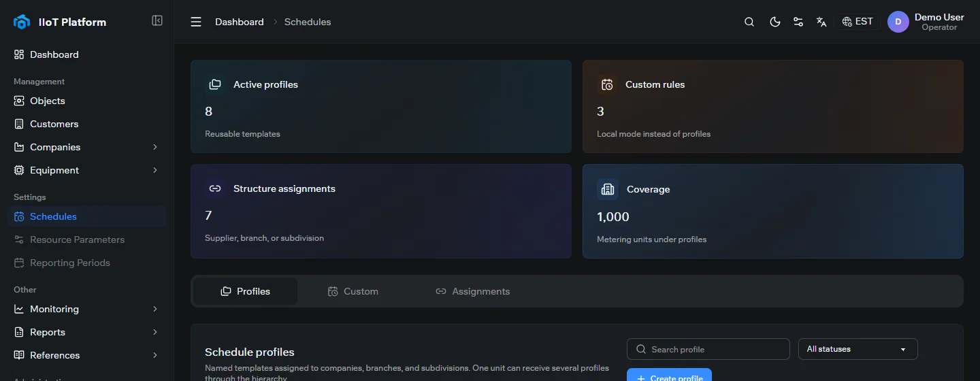Open the All statuses dropdown
Viewport: 980px width, 381px height.
pyautogui.click(x=857, y=349)
